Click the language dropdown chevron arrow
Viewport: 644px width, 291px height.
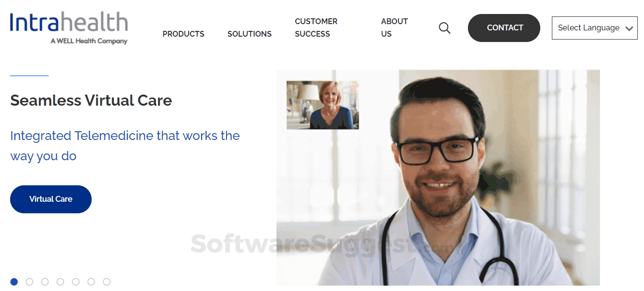coord(629,28)
